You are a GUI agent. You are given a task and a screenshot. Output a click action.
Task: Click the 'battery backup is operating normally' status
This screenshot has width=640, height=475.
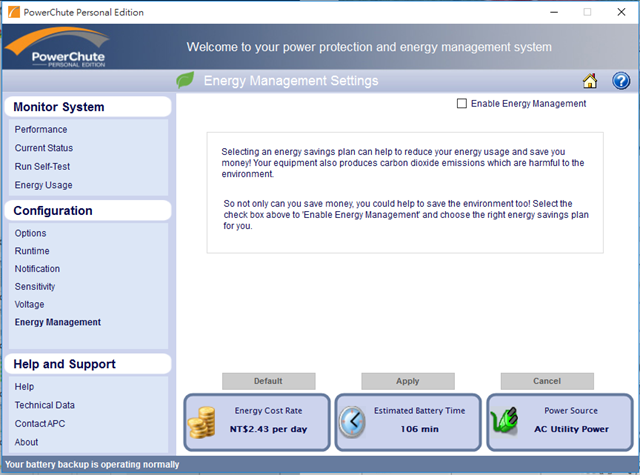(x=92, y=464)
